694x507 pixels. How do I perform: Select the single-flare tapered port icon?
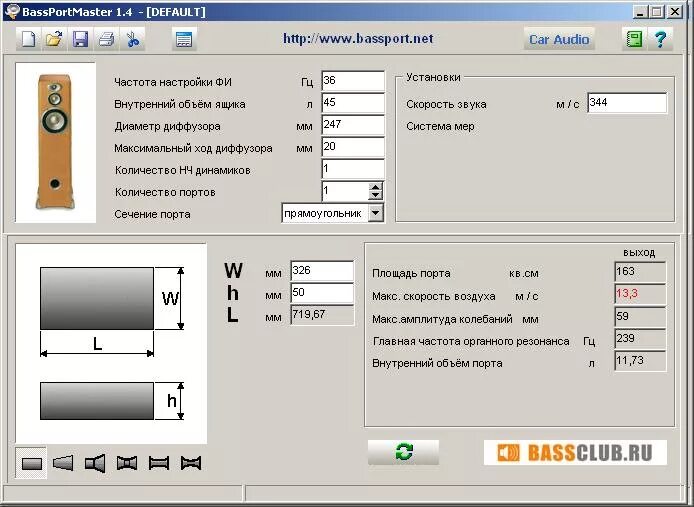tap(63, 463)
